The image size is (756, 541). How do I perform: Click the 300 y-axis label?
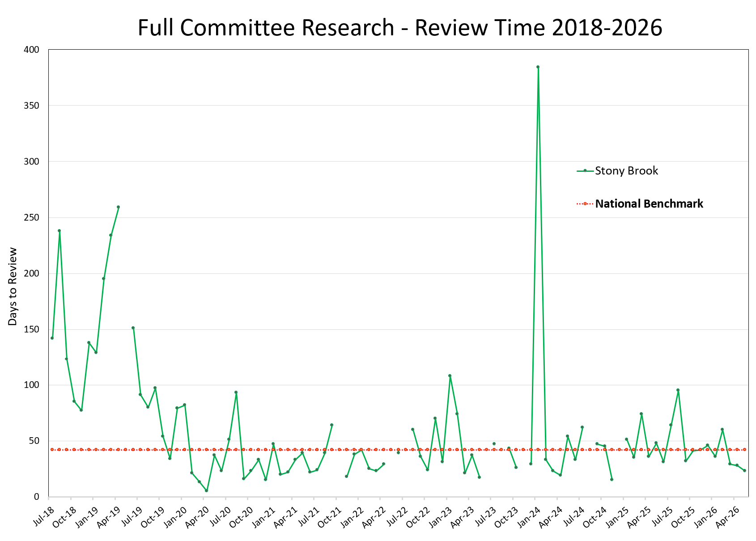click(32, 162)
